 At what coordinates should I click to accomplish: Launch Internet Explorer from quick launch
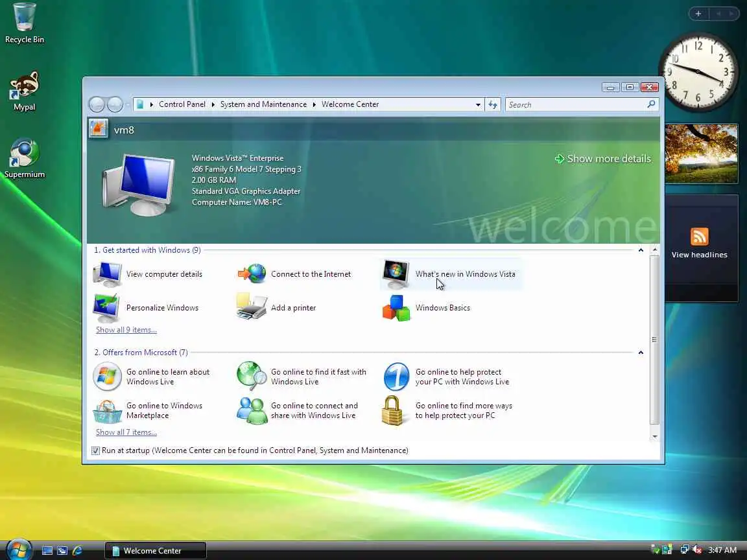coord(77,550)
